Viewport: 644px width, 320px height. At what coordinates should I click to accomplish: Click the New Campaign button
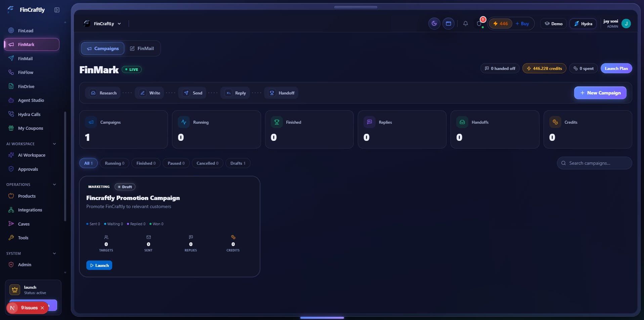click(x=600, y=93)
